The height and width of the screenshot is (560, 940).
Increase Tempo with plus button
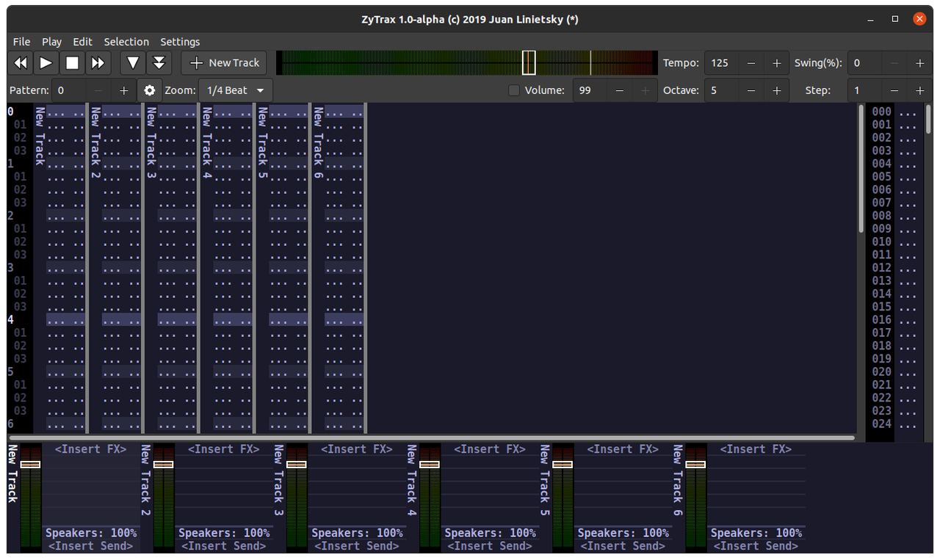776,63
